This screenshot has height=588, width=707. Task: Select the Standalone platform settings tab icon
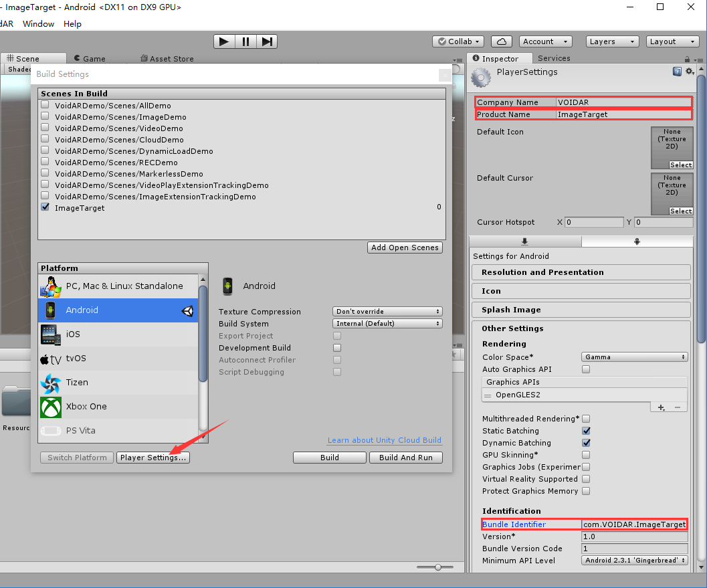525,241
